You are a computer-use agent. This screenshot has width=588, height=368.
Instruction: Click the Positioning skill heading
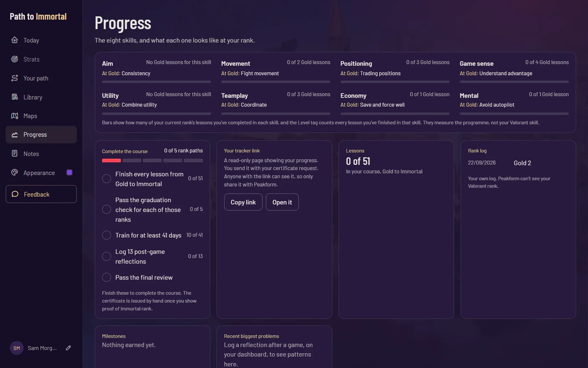(356, 63)
